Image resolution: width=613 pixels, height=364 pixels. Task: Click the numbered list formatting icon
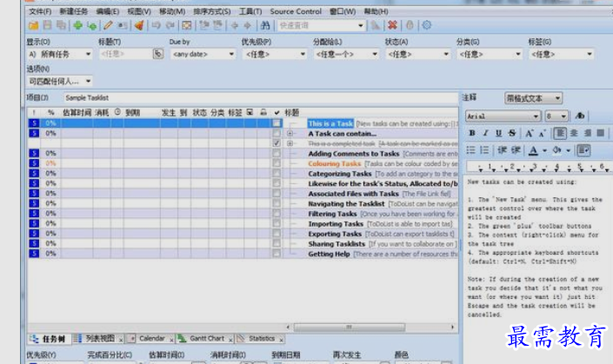tap(484, 150)
